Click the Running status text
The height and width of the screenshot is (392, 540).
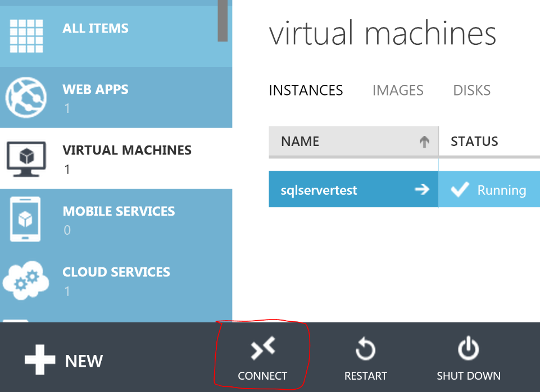coord(502,190)
